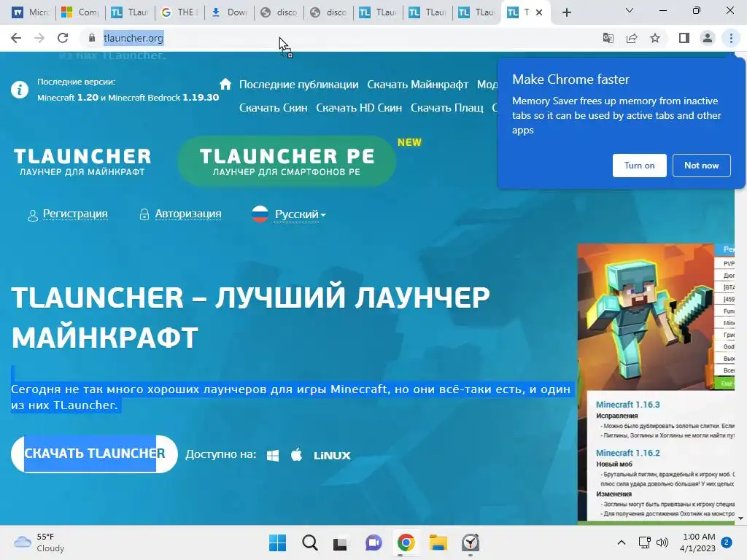Viewport: 747px width, 560px height.
Task: Click СКАЧАТЬ TLAUNCHER download button
Action: point(94,454)
